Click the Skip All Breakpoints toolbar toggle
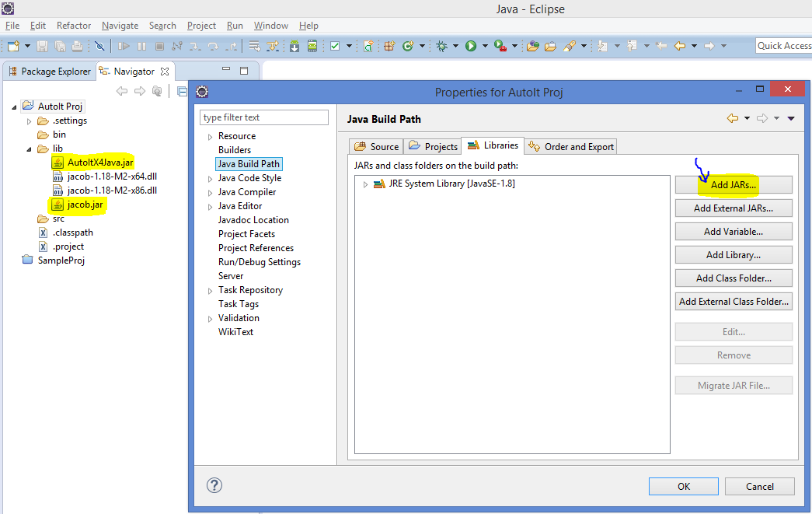The image size is (812, 514). pyautogui.click(x=101, y=45)
